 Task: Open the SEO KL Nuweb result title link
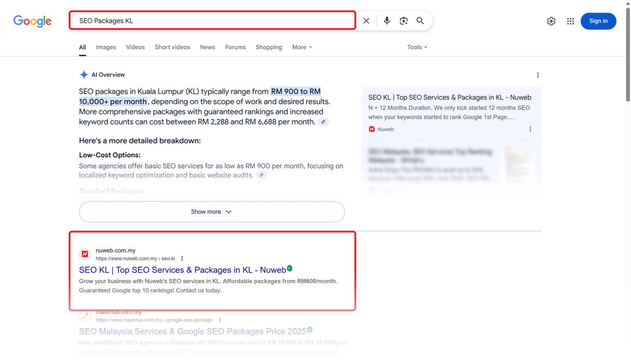point(182,270)
